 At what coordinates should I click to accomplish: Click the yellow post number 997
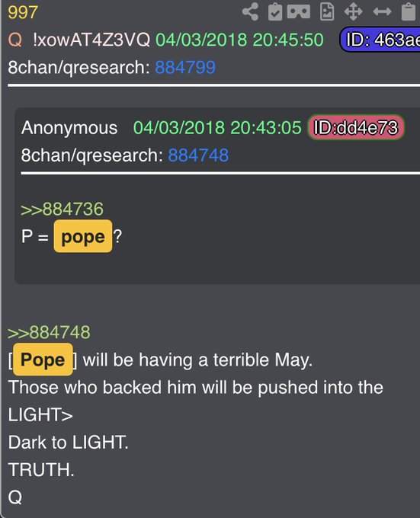click(23, 12)
